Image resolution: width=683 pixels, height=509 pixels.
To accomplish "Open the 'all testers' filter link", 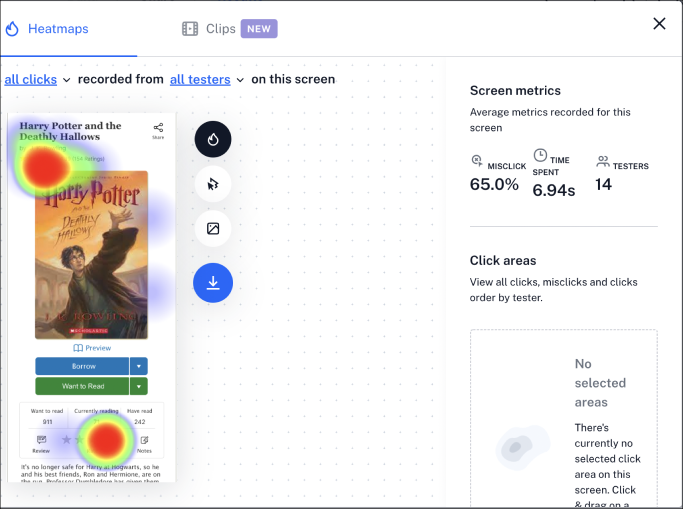I will pyautogui.click(x=200, y=79).
